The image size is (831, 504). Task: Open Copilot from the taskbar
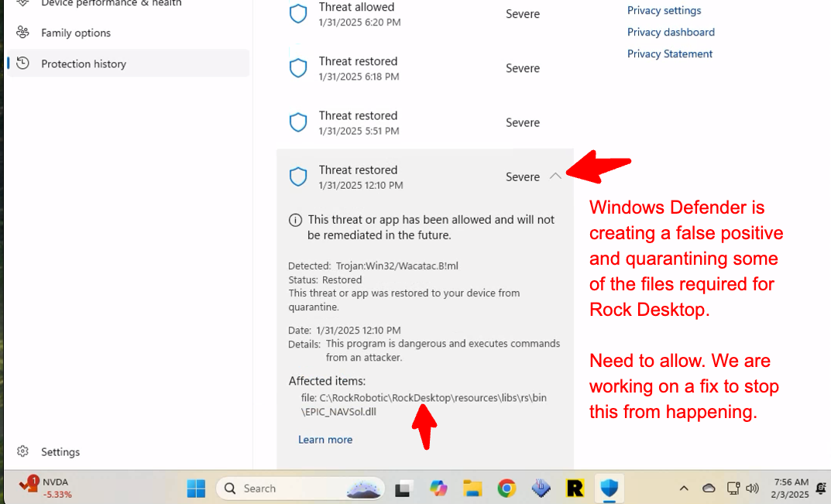click(438, 489)
